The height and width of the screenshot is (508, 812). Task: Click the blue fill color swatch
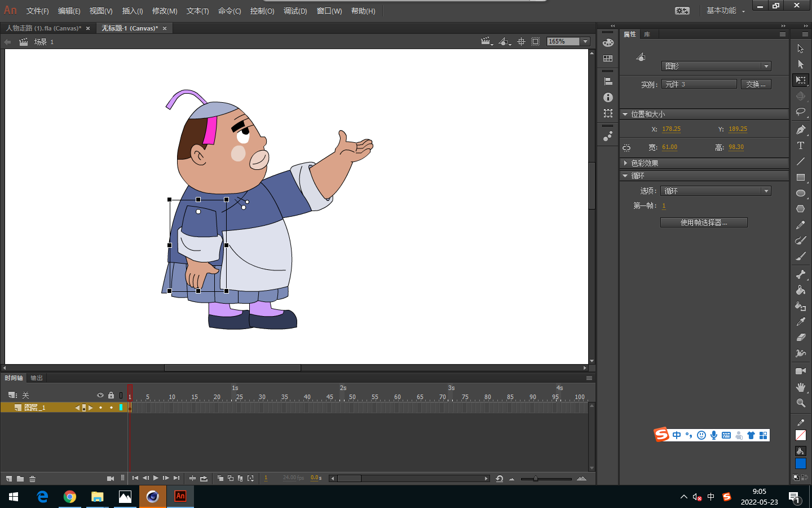tap(800, 463)
